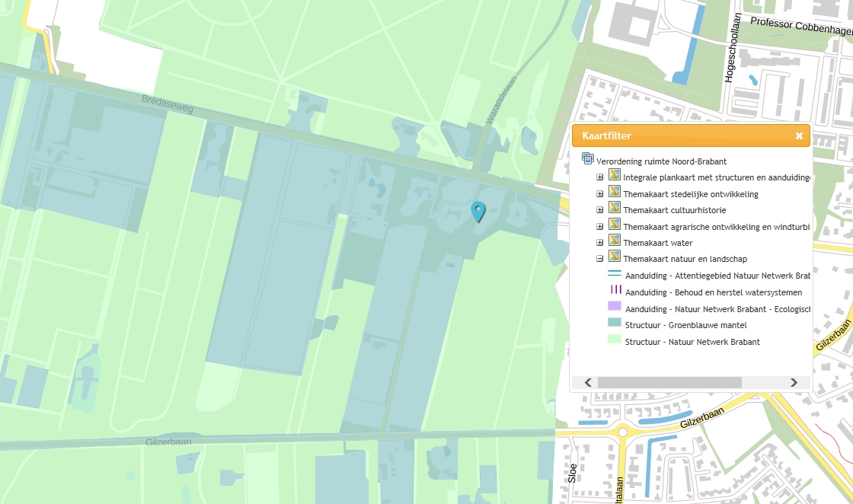
Task: Click the Bredaseweg road label
Action: 168,104
